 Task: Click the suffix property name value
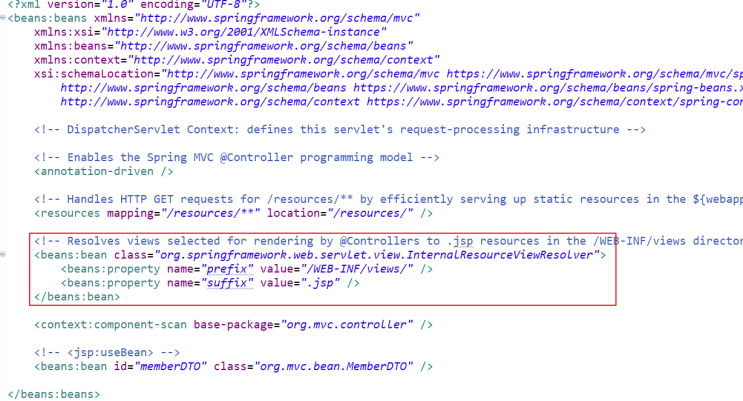pyautogui.click(x=227, y=283)
